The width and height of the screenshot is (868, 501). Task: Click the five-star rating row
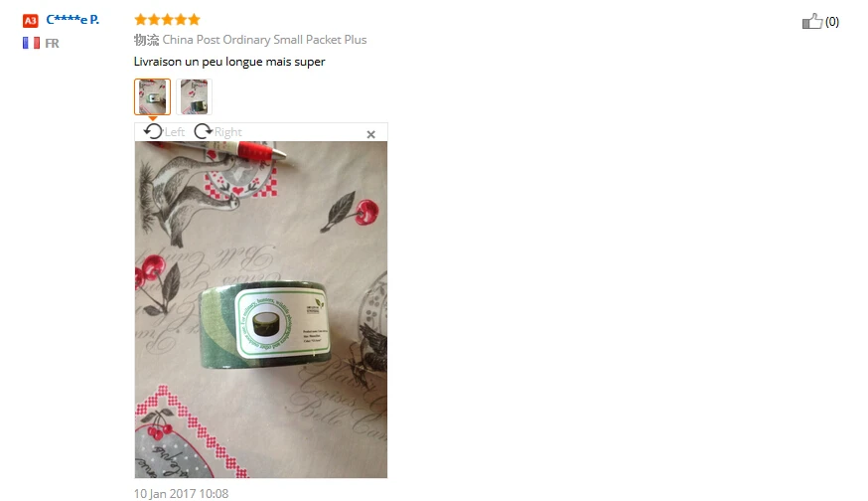[167, 20]
